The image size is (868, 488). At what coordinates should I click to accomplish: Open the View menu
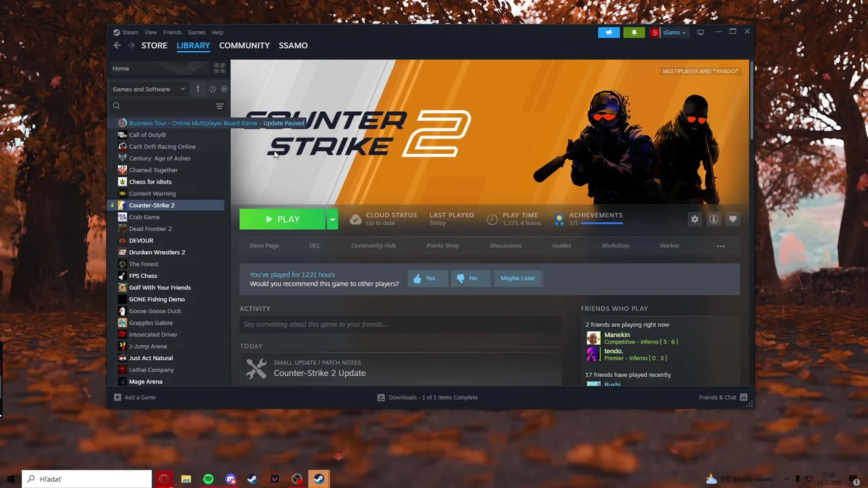tap(151, 32)
